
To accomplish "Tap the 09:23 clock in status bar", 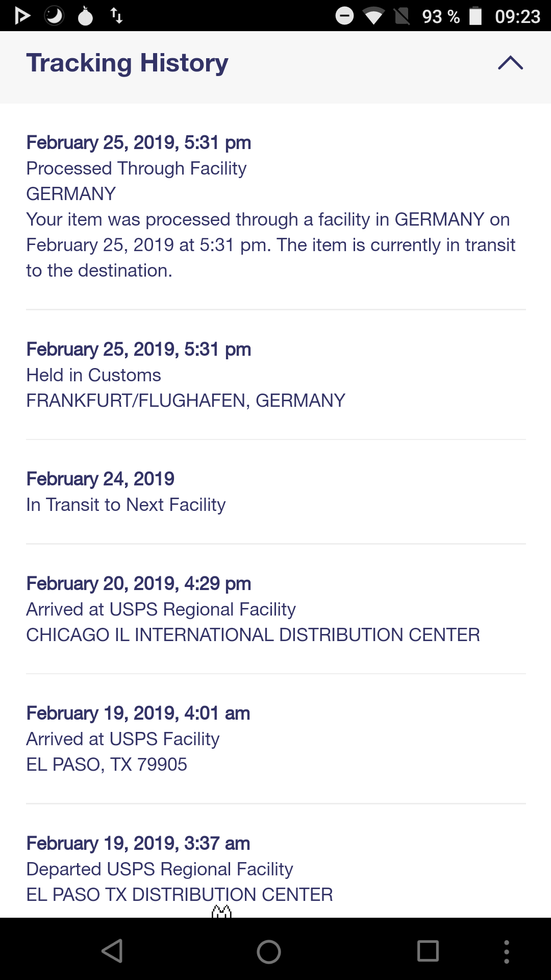I will pyautogui.click(x=517, y=16).
